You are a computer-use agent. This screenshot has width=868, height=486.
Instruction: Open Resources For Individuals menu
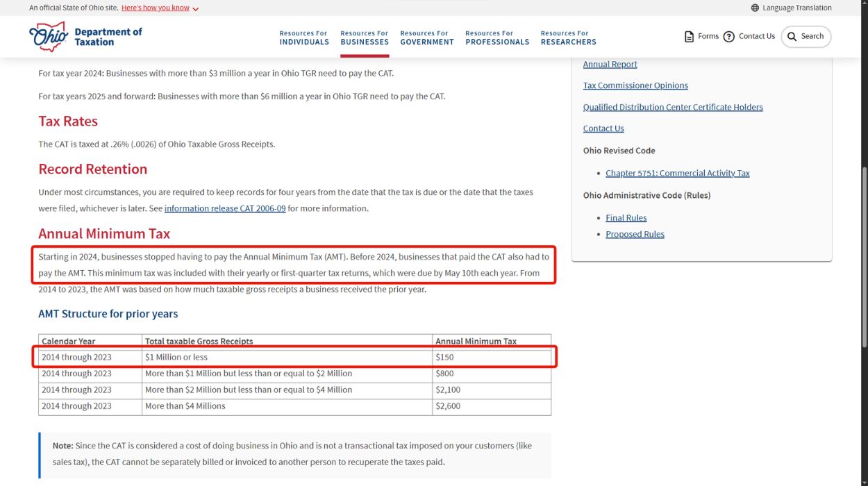click(304, 37)
